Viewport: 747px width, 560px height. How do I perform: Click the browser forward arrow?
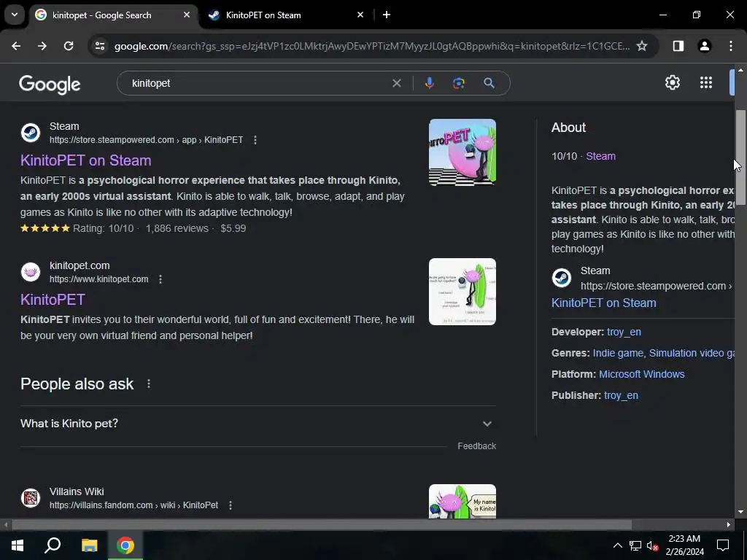pos(42,46)
